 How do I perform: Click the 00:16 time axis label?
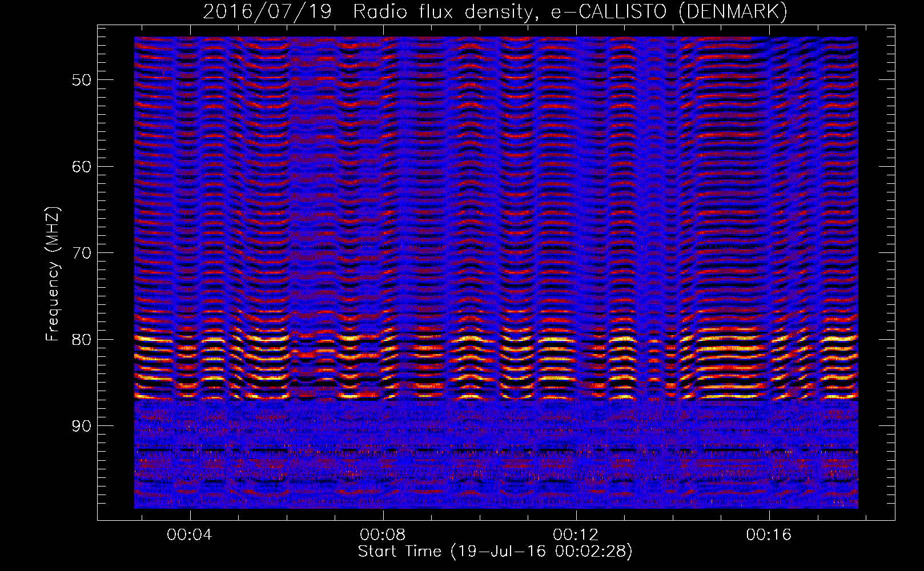(x=769, y=534)
